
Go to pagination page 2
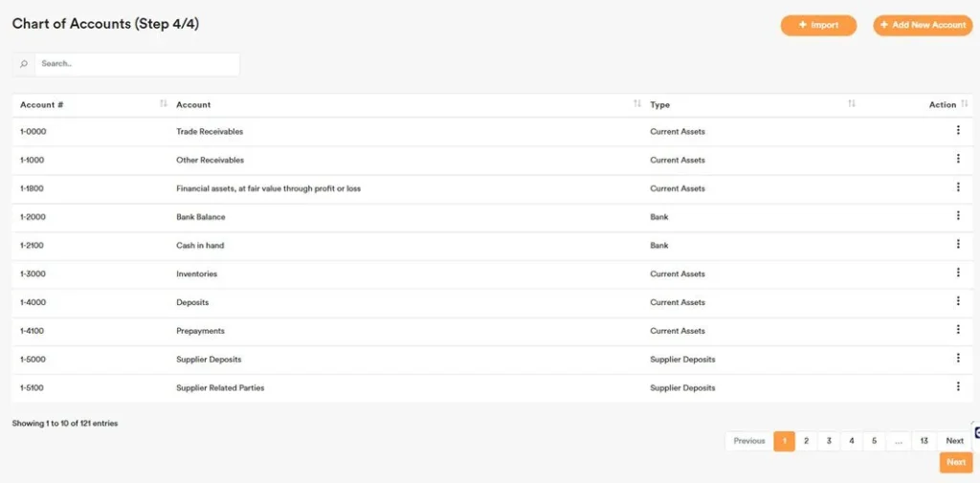click(x=806, y=441)
